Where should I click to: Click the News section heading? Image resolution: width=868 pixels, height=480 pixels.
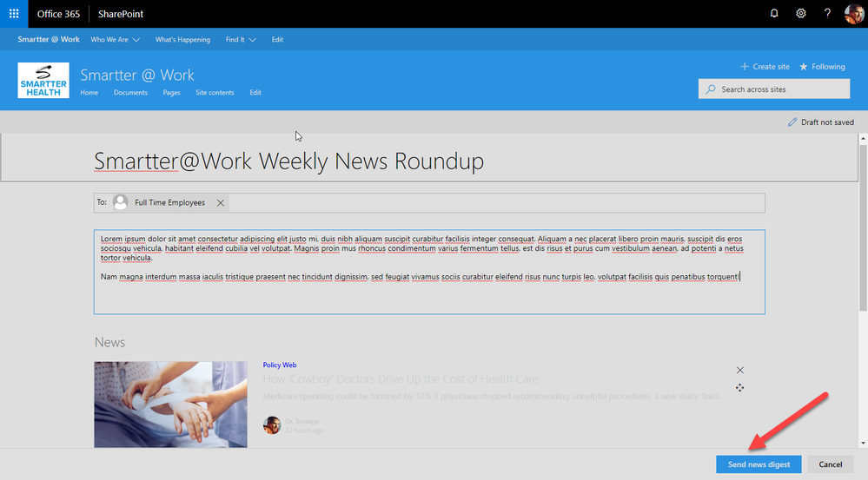tap(109, 342)
